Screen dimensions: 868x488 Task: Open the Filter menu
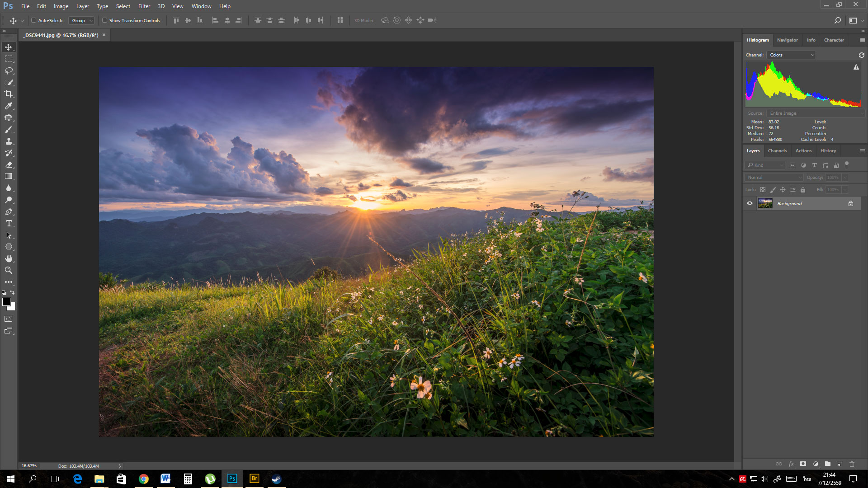(144, 6)
